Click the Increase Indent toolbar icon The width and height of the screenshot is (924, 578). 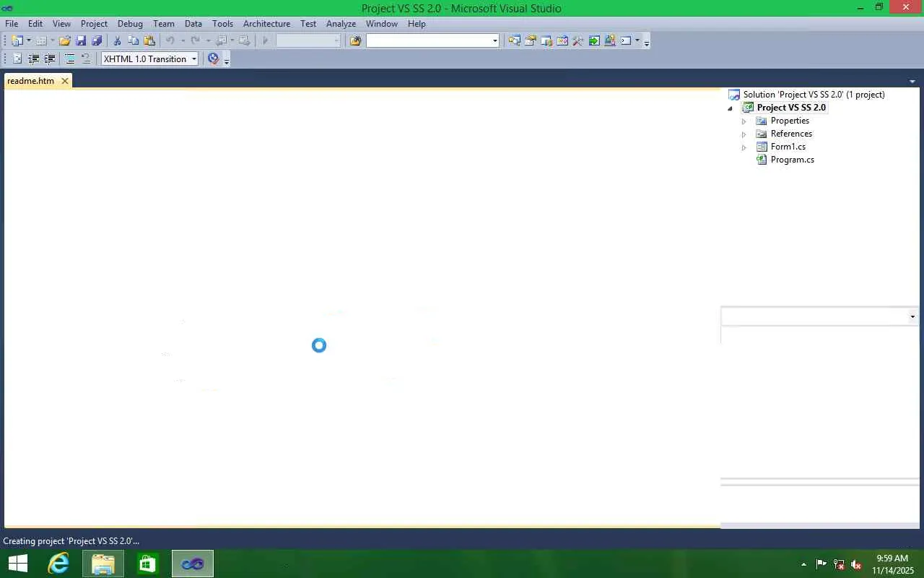[x=50, y=59]
